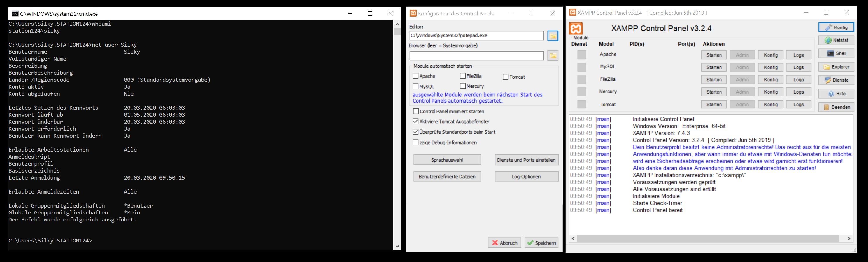The width and height of the screenshot is (868, 262).
Task: Click XAMPP icon in Control Panel title bar
Action: coord(572,13)
